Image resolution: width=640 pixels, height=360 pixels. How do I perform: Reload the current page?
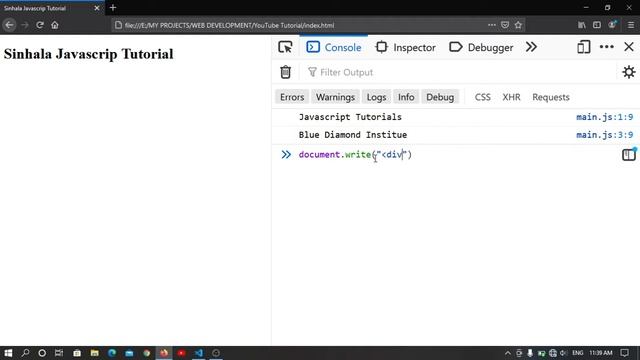click(x=40, y=25)
